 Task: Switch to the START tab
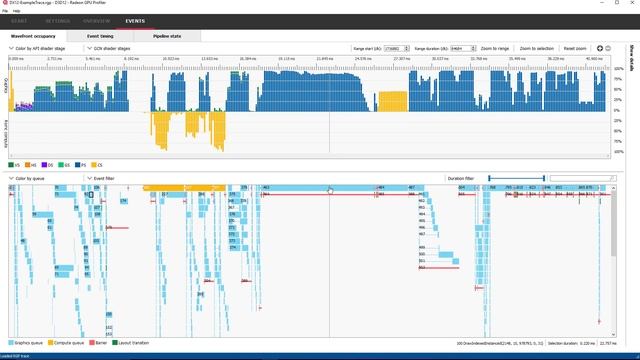[x=19, y=21]
